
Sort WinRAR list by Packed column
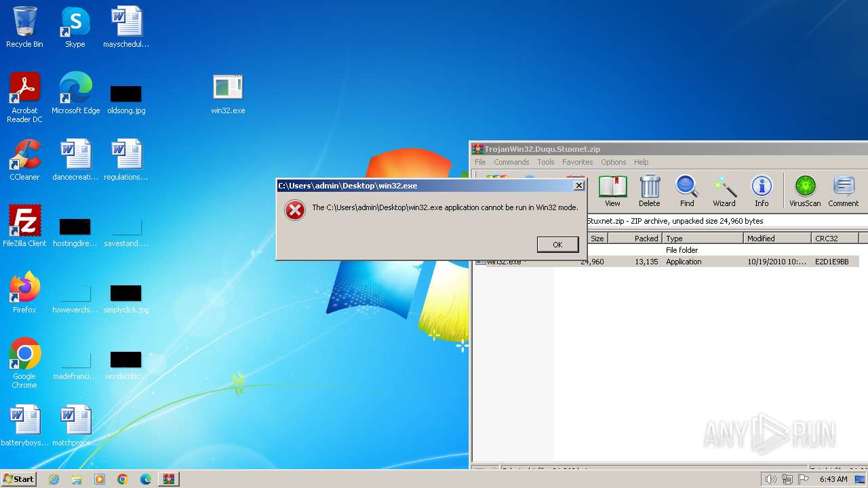click(634, 238)
